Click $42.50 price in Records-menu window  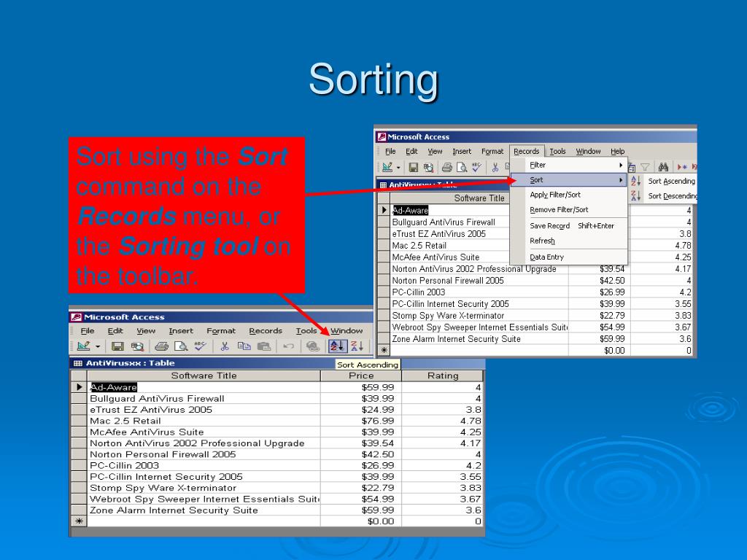[x=600, y=281]
